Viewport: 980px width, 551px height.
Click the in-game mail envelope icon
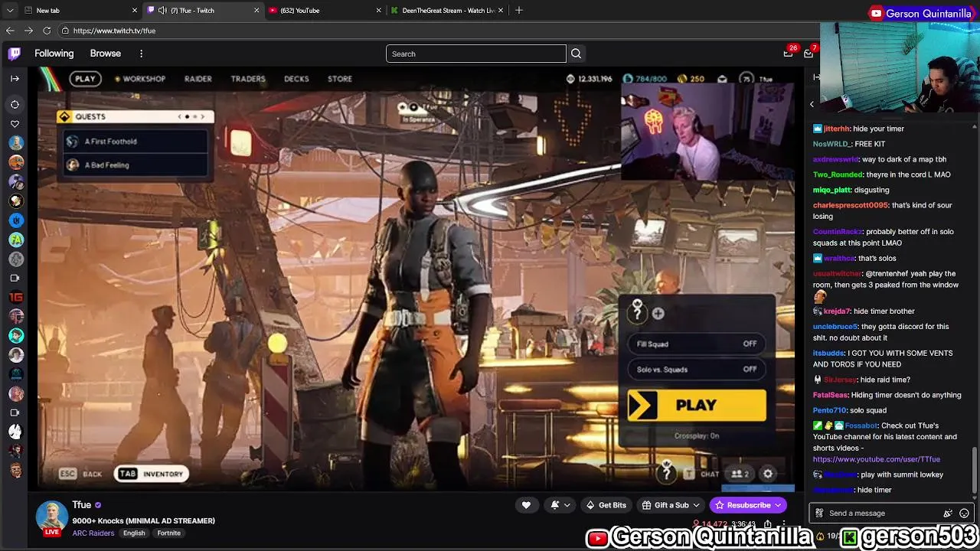click(722, 79)
